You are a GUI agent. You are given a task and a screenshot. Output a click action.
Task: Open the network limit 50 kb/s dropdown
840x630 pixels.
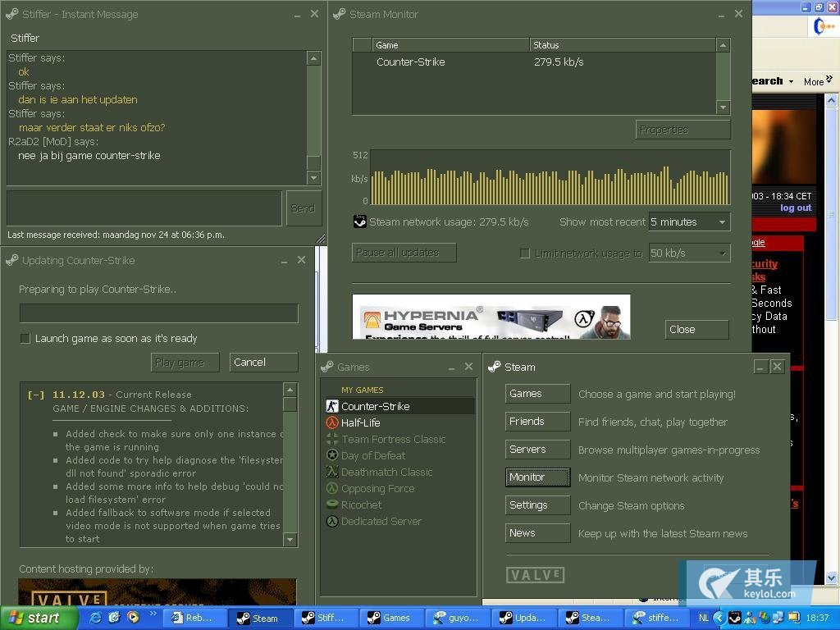pos(688,253)
